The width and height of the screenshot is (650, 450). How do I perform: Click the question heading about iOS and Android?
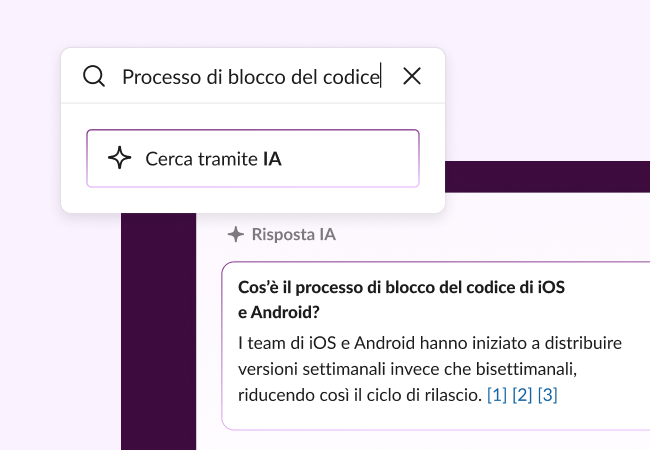(401, 287)
